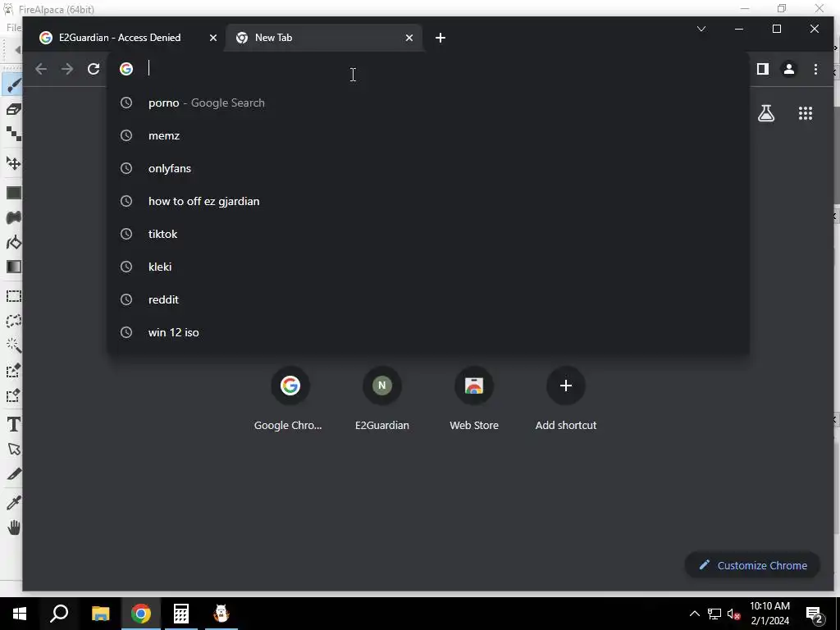This screenshot has height=630, width=840.
Task: Select the Select Pen tool in FireAlpaca
Action: point(13,370)
